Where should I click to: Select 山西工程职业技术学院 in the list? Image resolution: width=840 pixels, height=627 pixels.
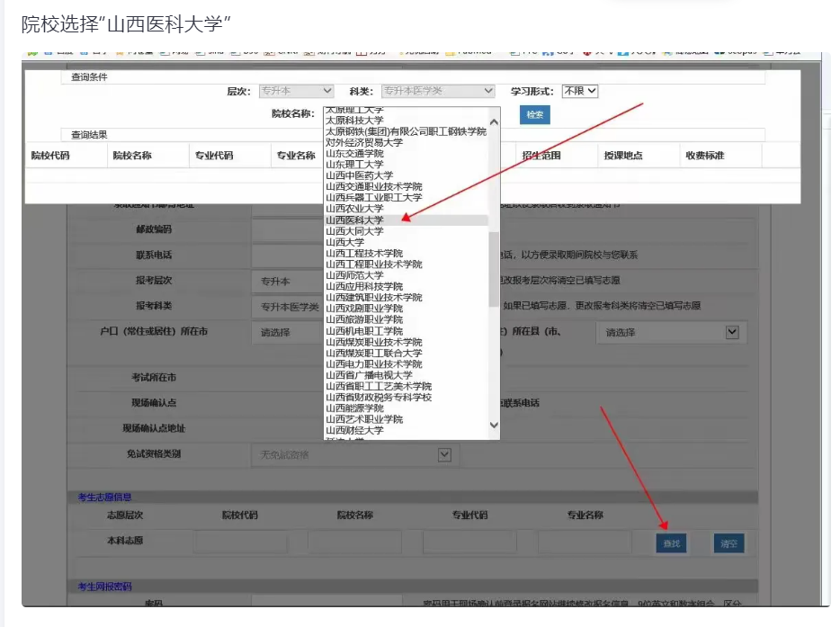[x=374, y=264]
